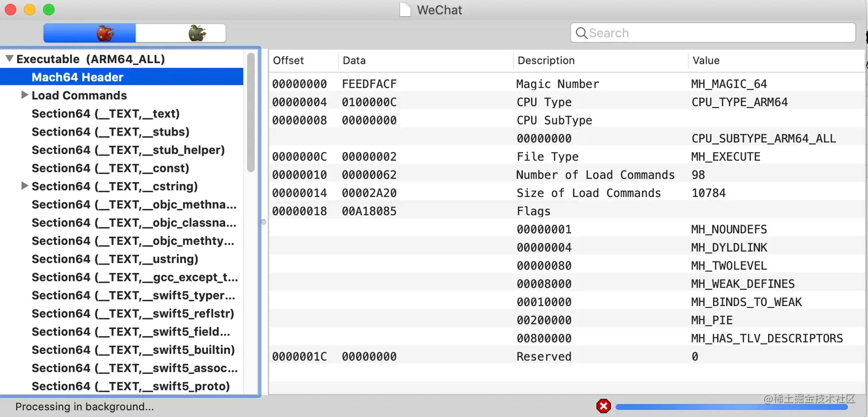Click the MH_WEAK_DEFINES flag value
The height and width of the screenshot is (417, 868).
click(x=743, y=284)
